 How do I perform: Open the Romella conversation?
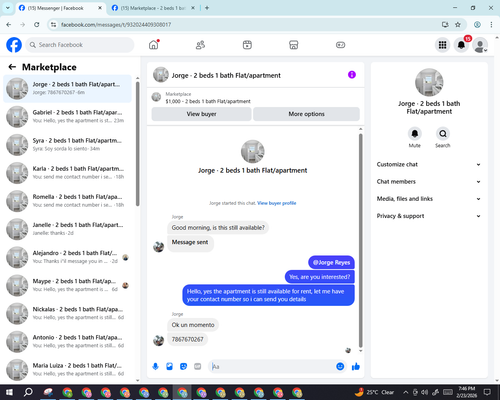(68, 201)
